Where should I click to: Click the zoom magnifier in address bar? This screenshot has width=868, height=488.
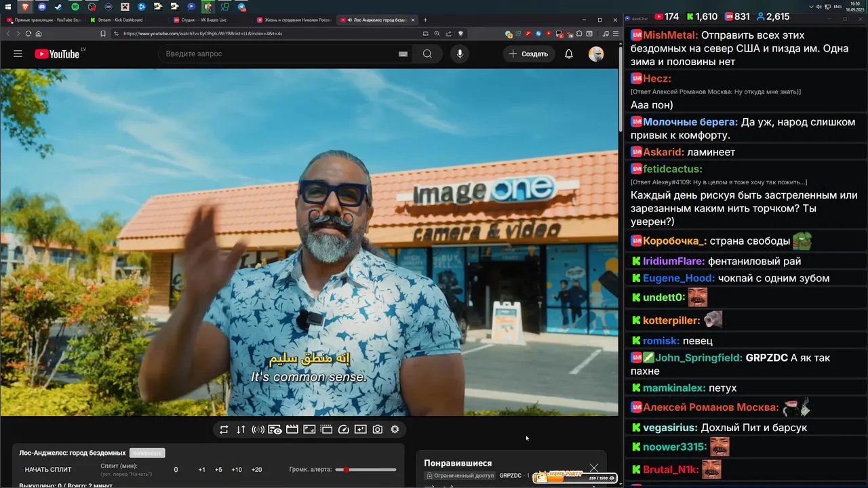[437, 33]
